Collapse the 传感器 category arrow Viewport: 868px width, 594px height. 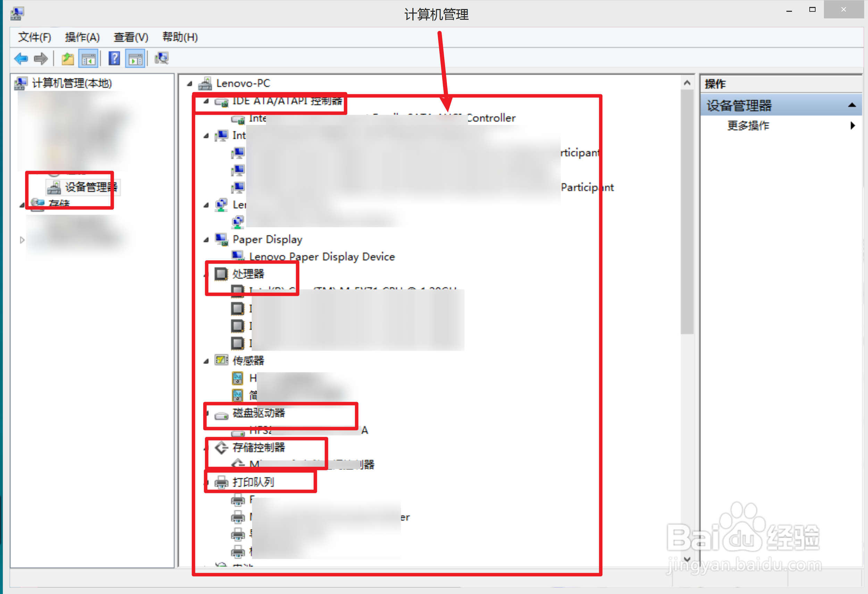point(206,361)
